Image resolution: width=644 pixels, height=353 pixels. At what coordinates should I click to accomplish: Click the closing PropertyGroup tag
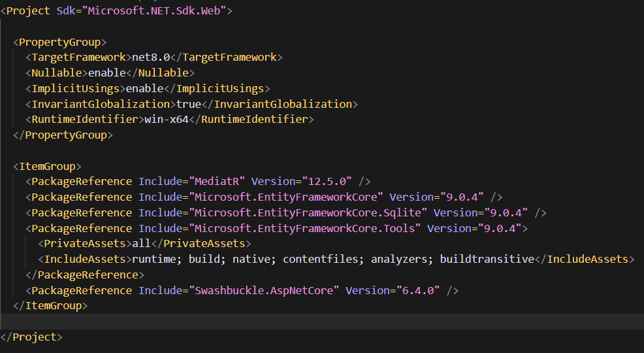coord(63,135)
